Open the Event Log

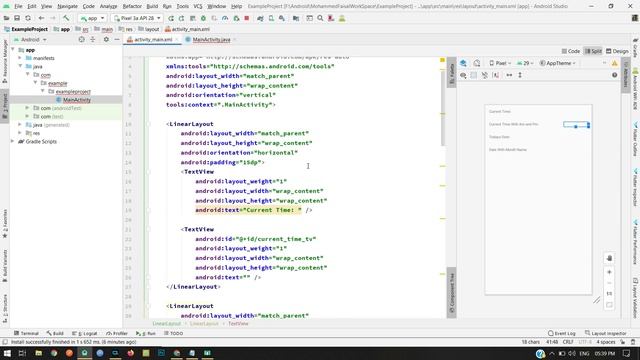click(x=562, y=333)
